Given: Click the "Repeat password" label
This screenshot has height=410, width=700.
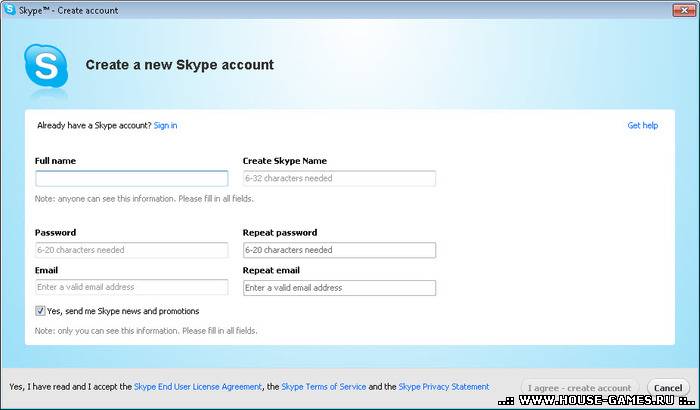Looking at the screenshot, I should click(280, 233).
